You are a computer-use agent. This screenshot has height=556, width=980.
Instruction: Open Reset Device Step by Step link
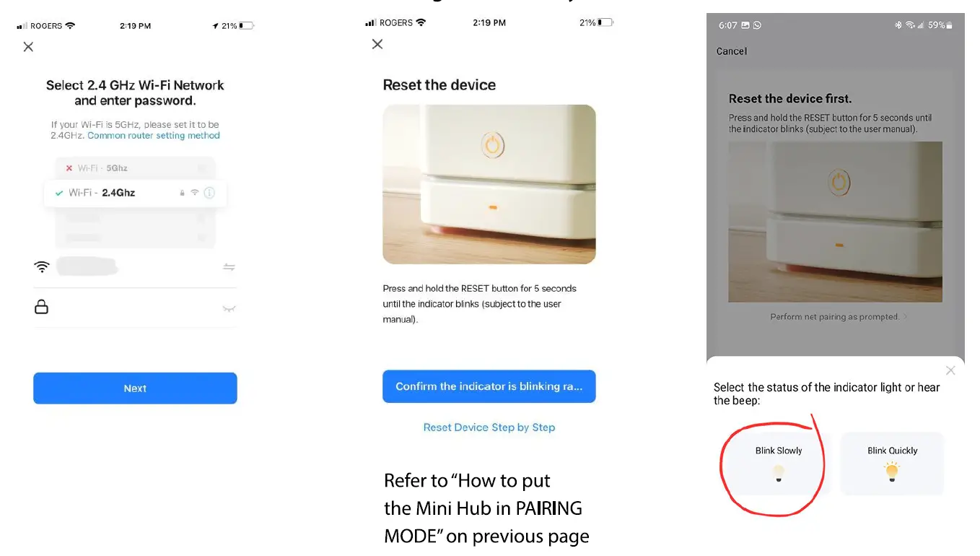coord(489,427)
